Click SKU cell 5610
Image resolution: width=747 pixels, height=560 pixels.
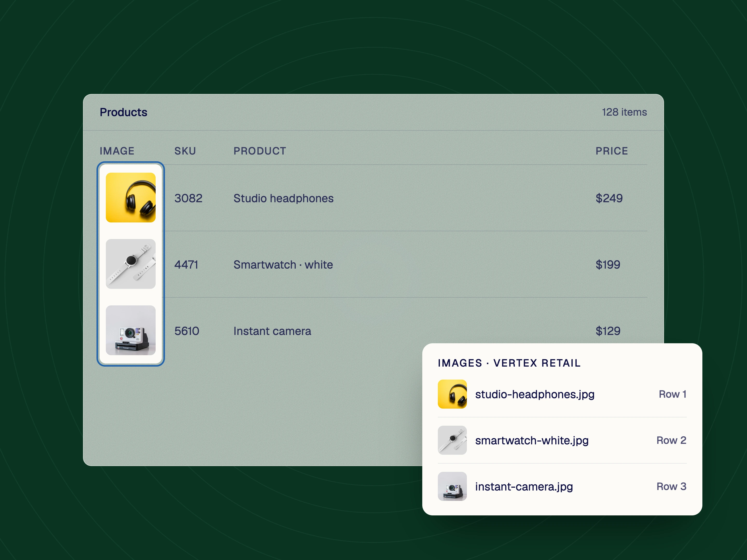[186, 331]
